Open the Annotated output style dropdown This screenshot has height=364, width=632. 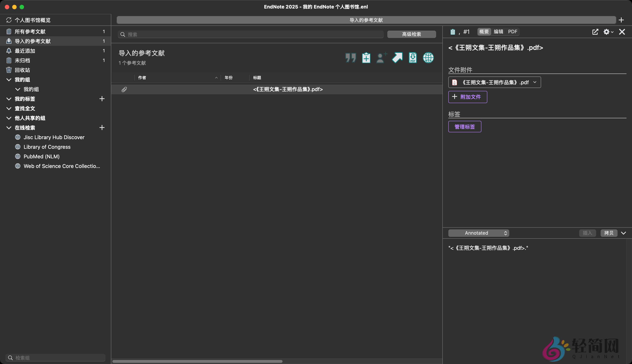478,233
